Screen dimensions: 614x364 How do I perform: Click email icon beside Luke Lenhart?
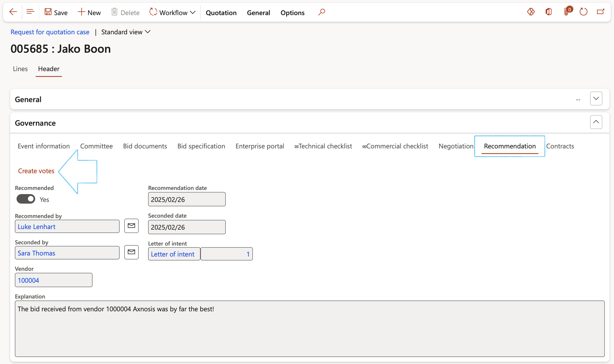(131, 226)
